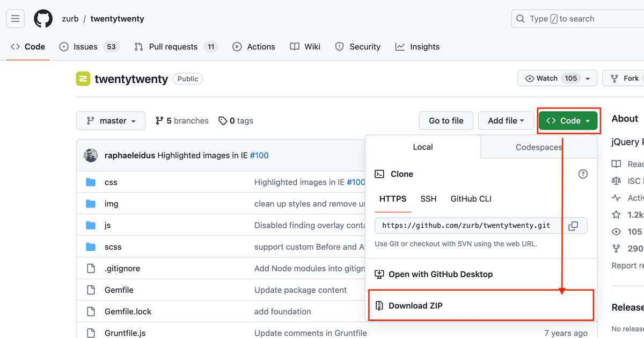Open the .gitignore file
The height and width of the screenshot is (338, 644).
pos(122,268)
